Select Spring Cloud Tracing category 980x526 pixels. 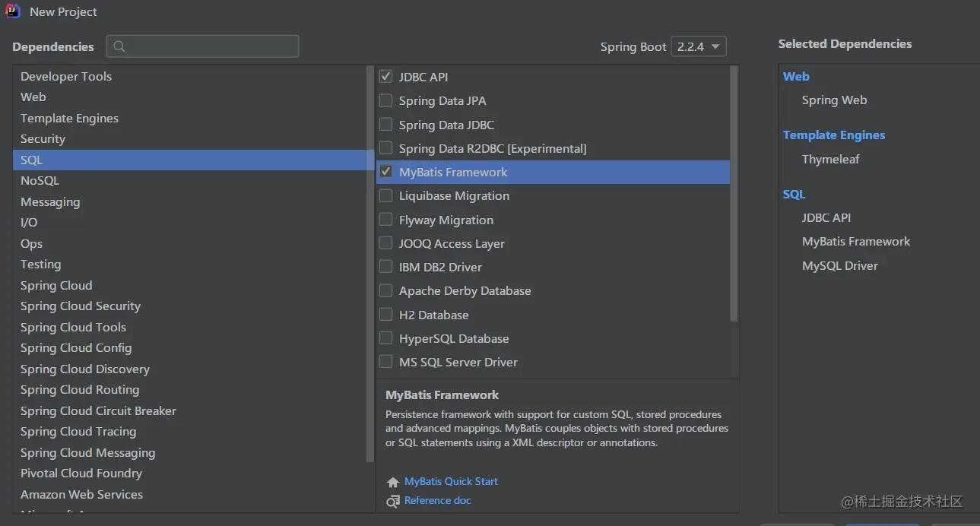[x=190, y=432]
